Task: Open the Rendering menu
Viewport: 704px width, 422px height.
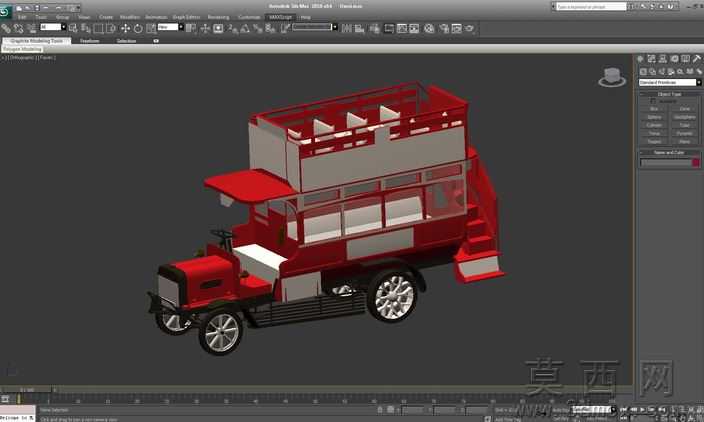Action: tap(218, 17)
